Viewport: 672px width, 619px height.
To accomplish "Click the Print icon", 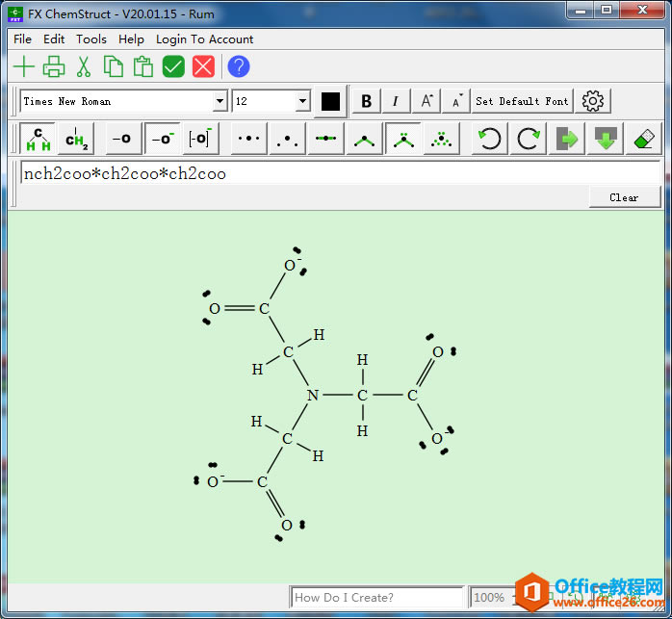I will pyautogui.click(x=54, y=66).
